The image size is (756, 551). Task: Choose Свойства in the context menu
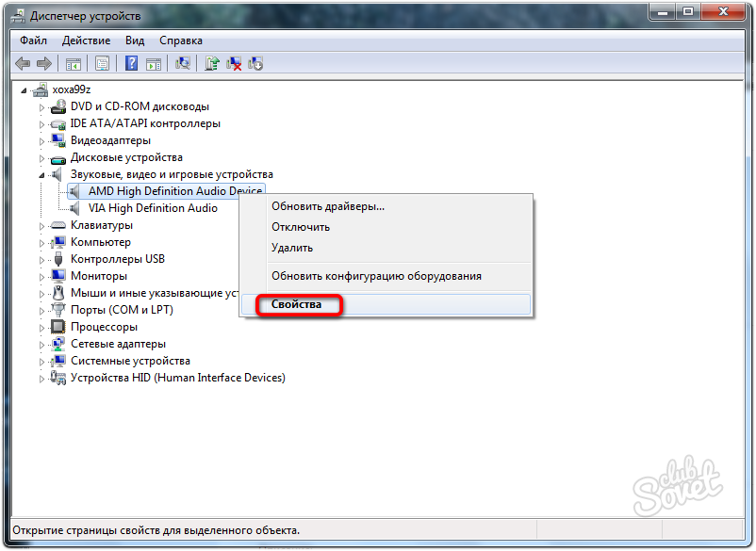(x=296, y=305)
